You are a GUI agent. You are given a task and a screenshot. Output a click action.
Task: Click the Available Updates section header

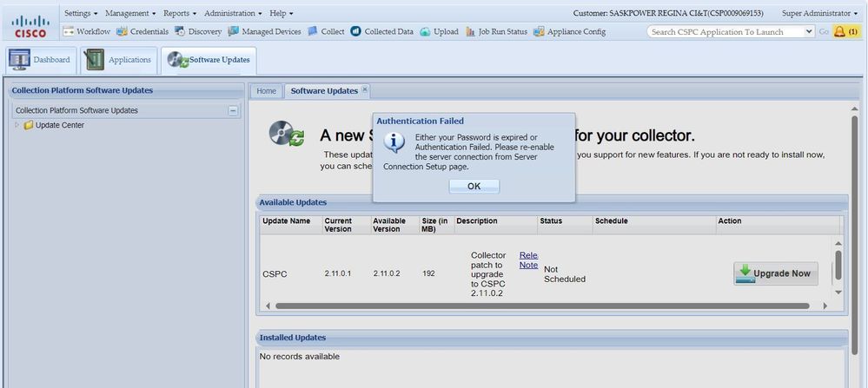coord(552,202)
